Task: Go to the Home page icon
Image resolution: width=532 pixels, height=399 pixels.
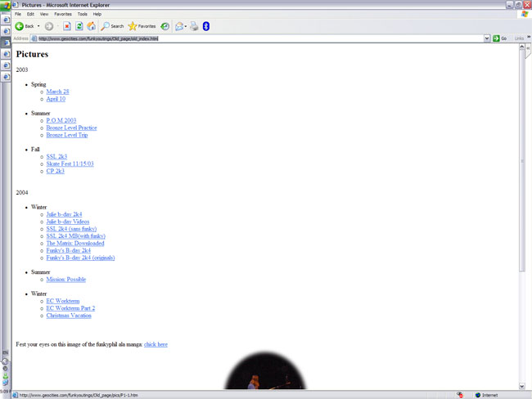Action: [91, 26]
